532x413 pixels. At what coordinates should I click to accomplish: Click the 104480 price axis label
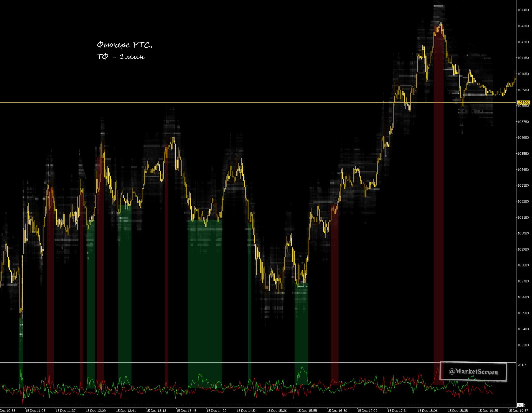click(x=523, y=10)
